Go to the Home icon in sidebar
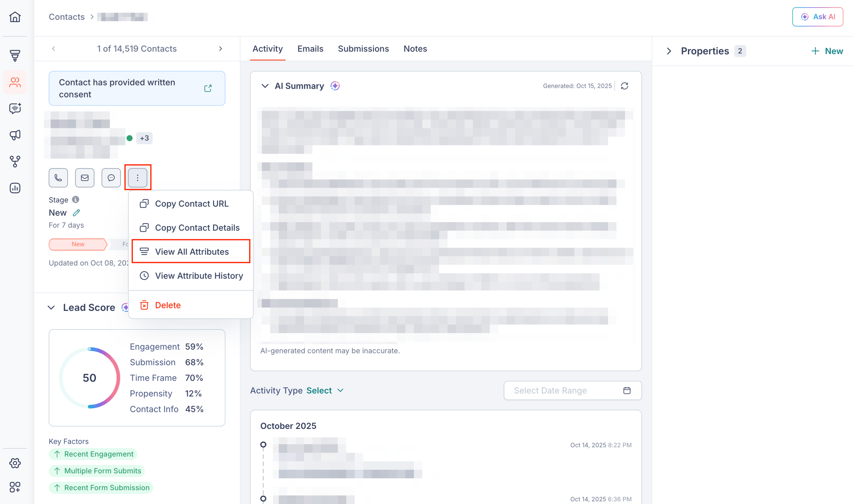 15,17
